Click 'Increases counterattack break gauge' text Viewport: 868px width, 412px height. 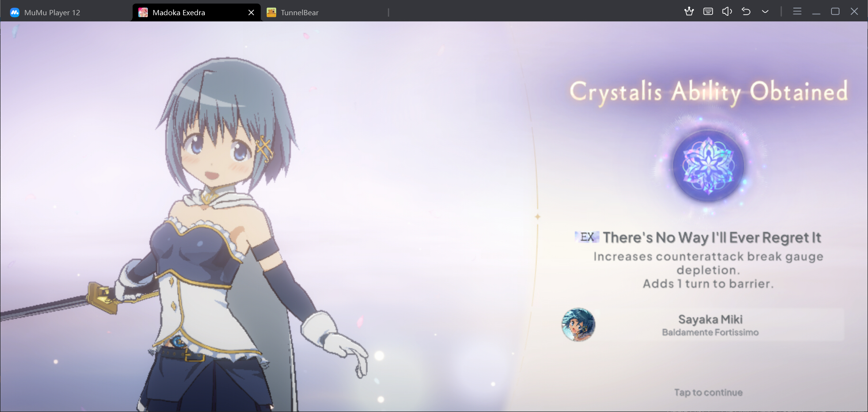[708, 257]
